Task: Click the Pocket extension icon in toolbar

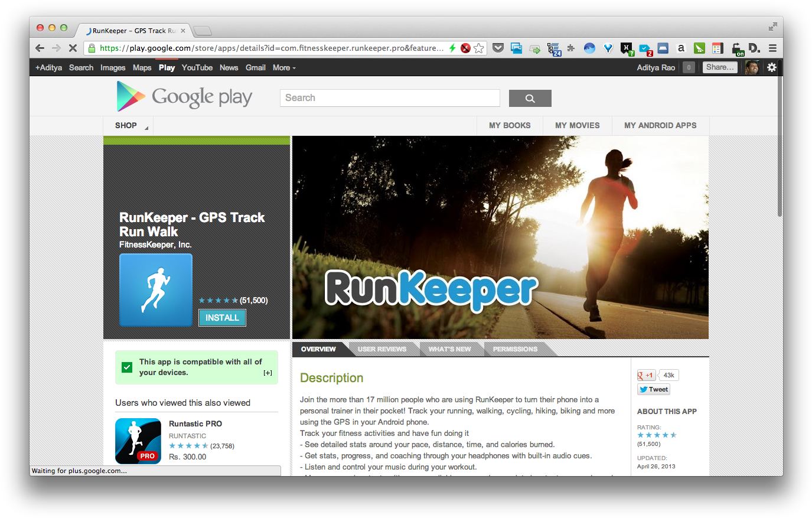Action: [498, 48]
